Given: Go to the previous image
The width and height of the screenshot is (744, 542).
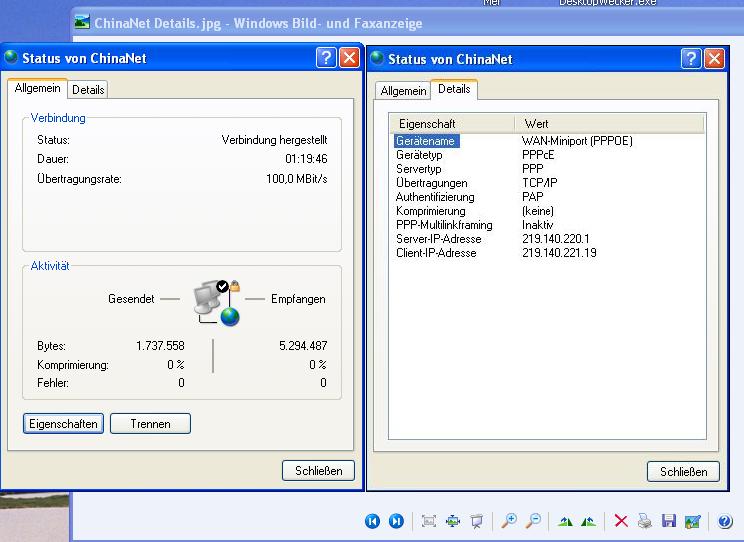Looking at the screenshot, I should click(372, 521).
